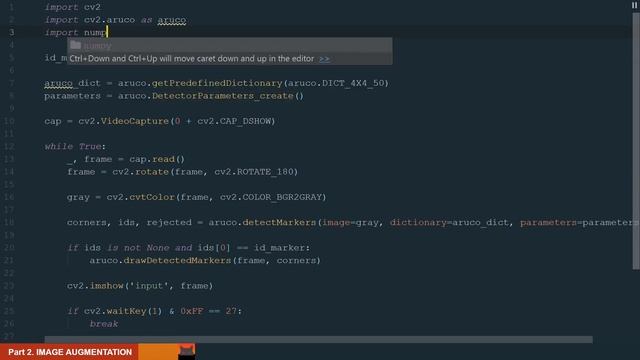This screenshot has height=360, width=640.
Task: Click the 'input' string on line 23
Action: pos(149,286)
